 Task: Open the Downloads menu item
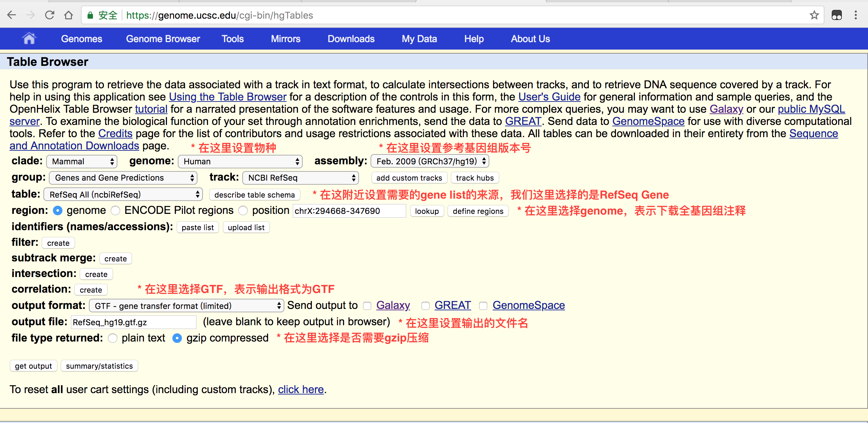tap(351, 39)
